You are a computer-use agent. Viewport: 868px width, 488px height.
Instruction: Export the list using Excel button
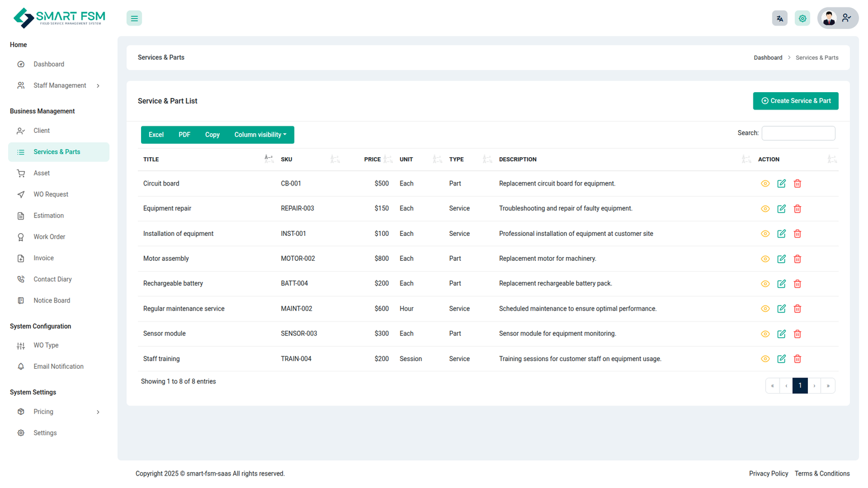(156, 135)
